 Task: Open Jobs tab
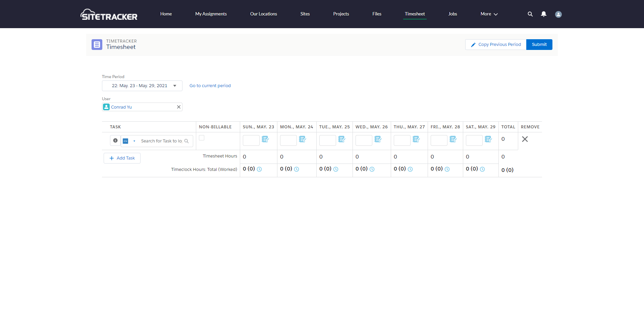[x=453, y=14]
